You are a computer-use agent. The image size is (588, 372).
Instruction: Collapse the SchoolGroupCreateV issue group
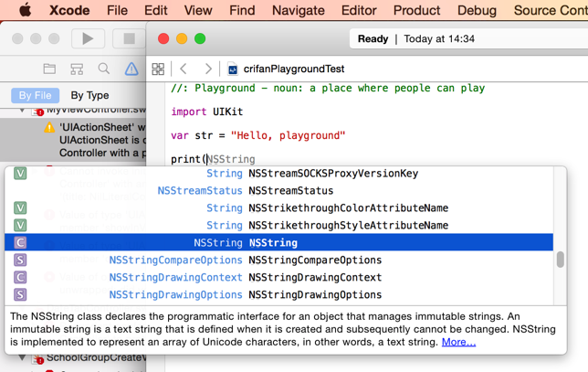coord(23,357)
